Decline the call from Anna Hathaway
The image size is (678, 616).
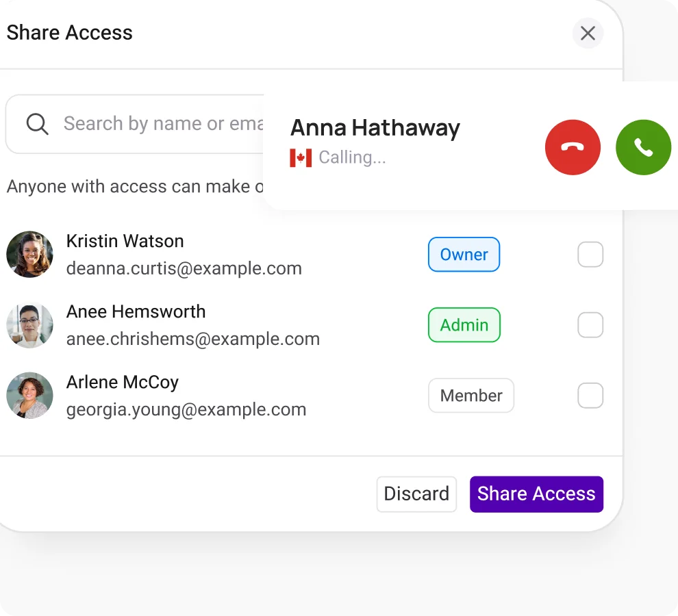(573, 147)
